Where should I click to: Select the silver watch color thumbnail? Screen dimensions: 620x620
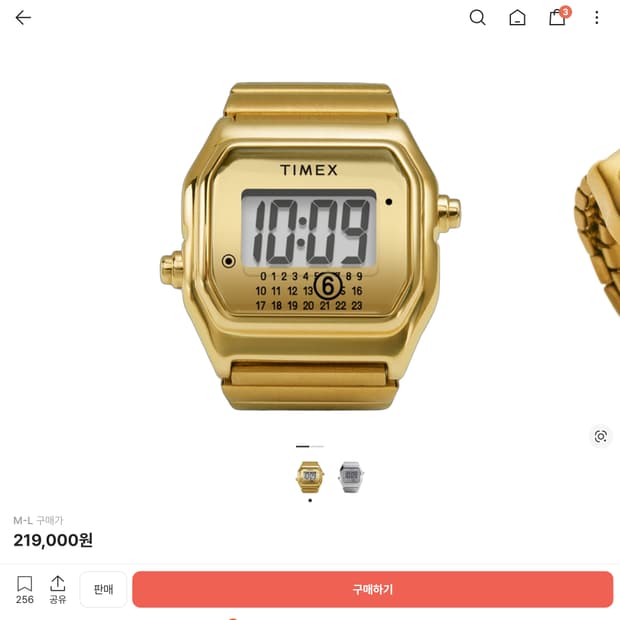351,476
